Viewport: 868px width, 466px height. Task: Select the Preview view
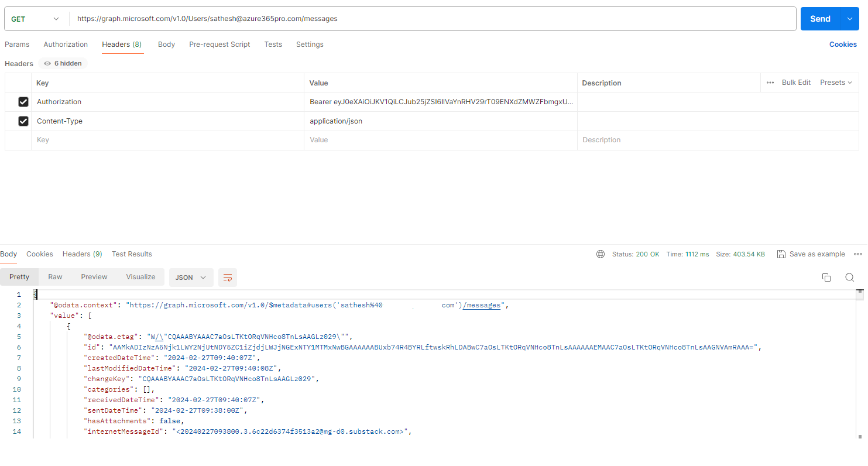pyautogui.click(x=94, y=277)
